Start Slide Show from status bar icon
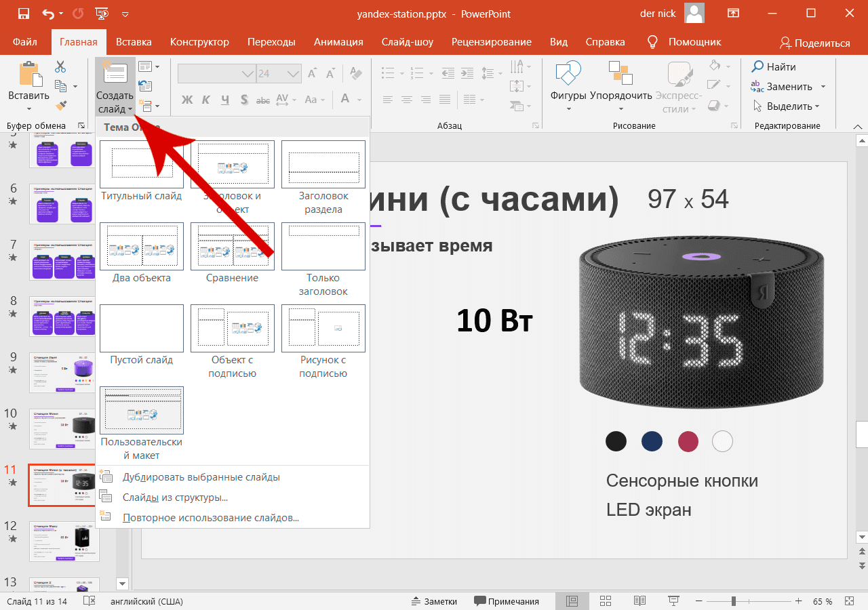This screenshot has height=610, width=868. 673,601
